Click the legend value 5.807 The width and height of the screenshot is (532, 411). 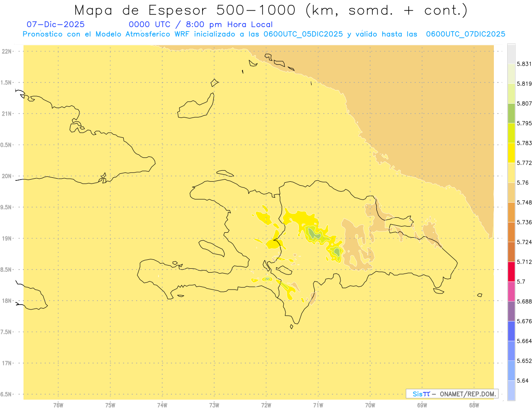click(524, 103)
